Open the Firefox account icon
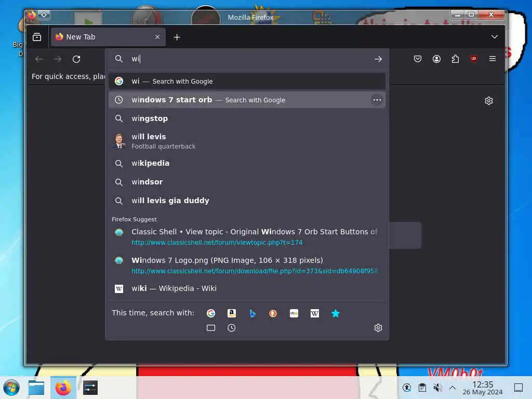The height and width of the screenshot is (399, 532). [436, 59]
